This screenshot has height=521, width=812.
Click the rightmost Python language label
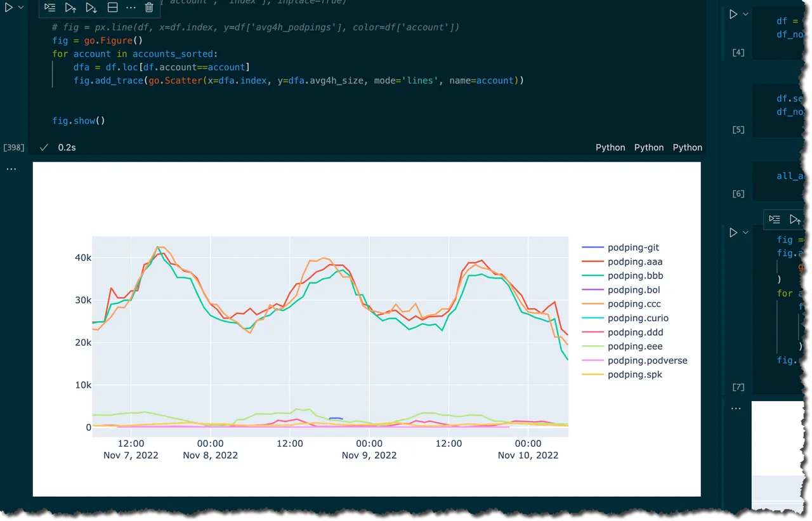click(x=688, y=147)
